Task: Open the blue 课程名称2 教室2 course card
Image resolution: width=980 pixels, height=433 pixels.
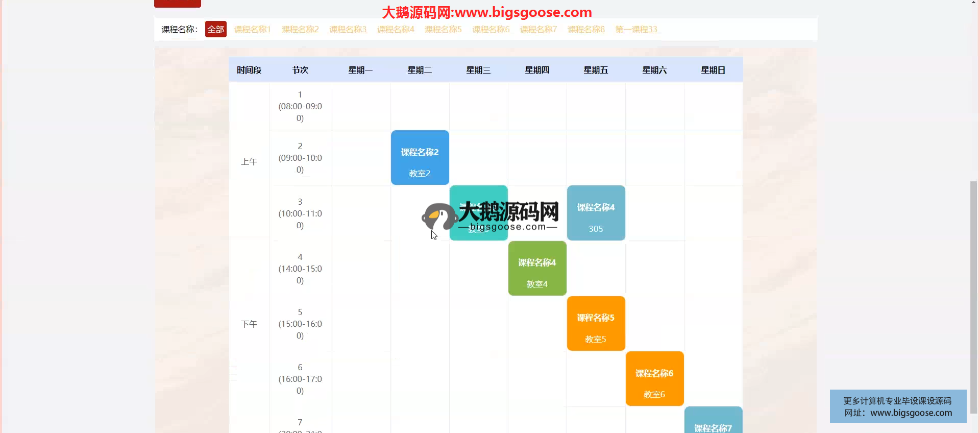Action: (420, 158)
